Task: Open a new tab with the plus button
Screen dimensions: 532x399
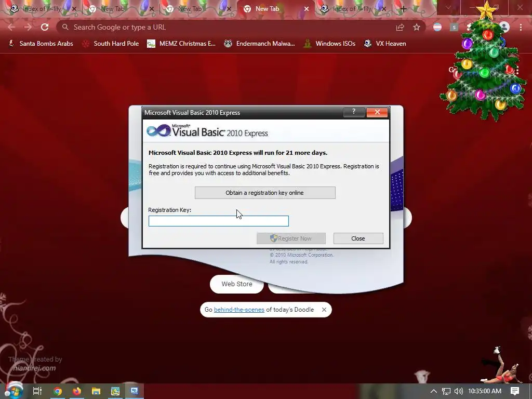Action: [403, 9]
